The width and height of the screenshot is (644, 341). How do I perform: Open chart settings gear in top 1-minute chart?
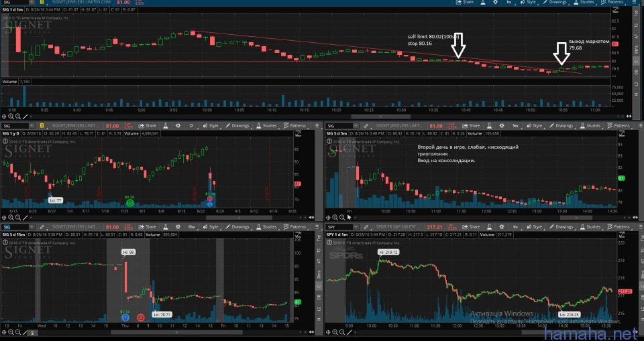click(495, 2)
